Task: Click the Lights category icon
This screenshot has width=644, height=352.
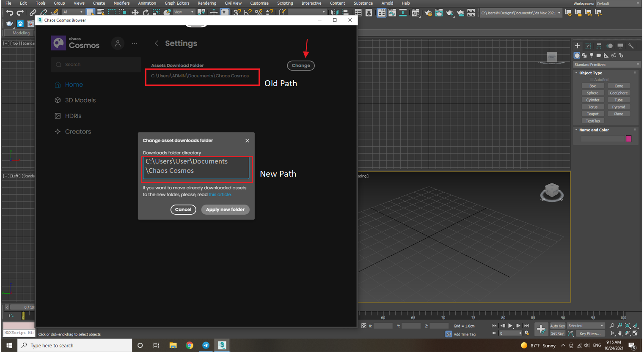Action: click(x=592, y=55)
